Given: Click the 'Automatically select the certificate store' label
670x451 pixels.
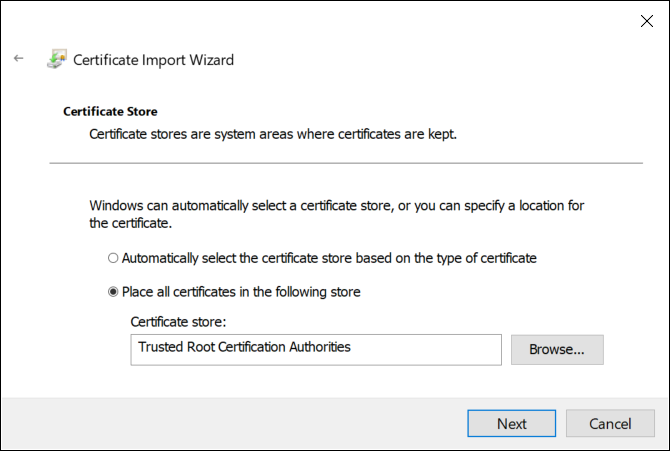Looking at the screenshot, I should 329,258.
